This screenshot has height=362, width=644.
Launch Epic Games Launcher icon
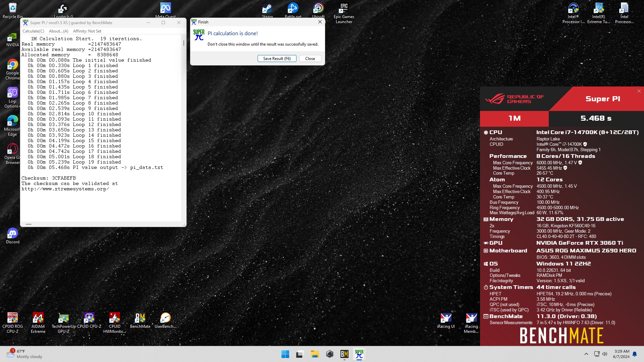coord(344,13)
